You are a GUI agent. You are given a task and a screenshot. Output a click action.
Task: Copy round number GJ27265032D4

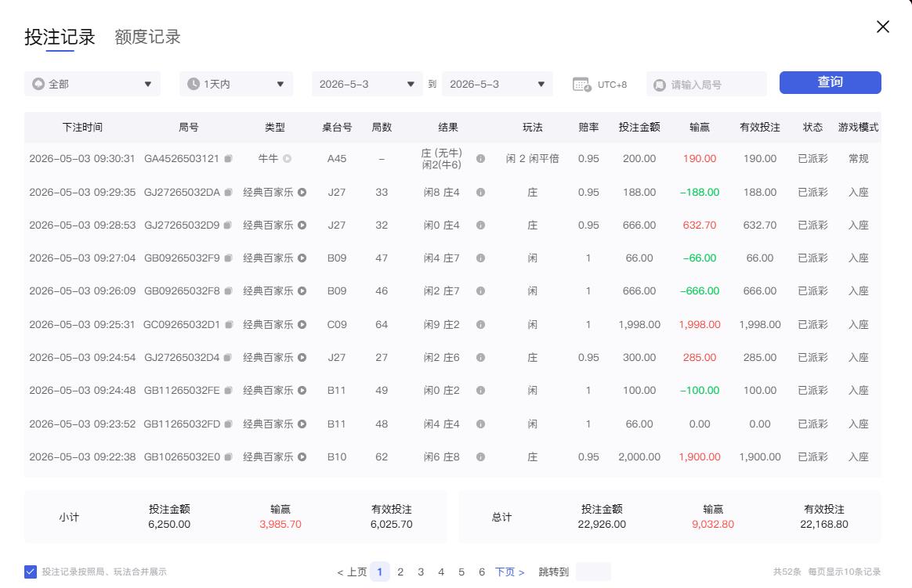point(228,357)
